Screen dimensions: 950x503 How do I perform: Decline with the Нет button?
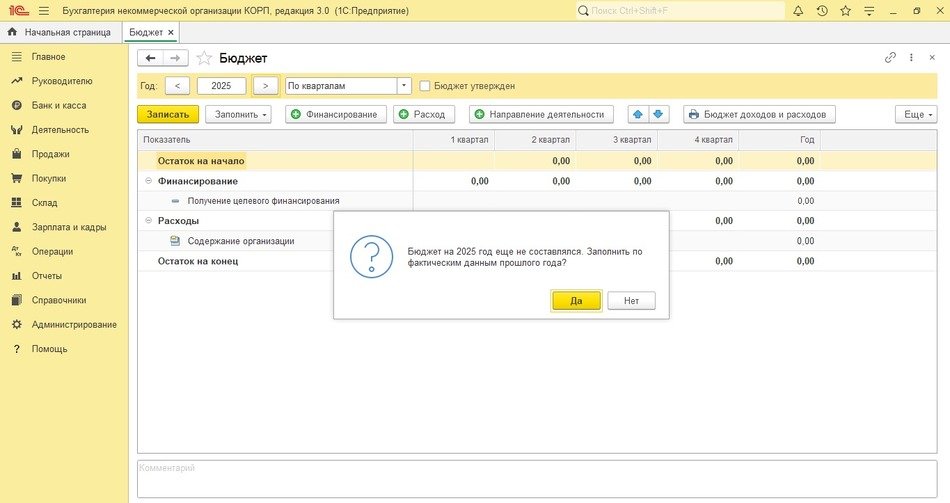pyautogui.click(x=631, y=300)
